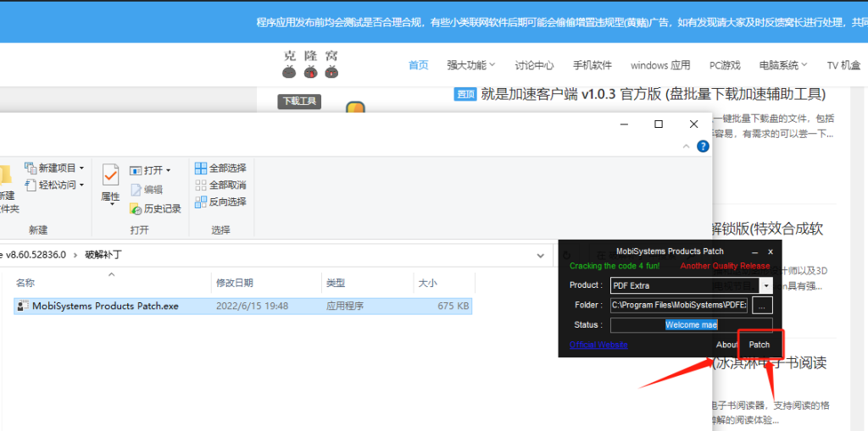
Task: Open 电脑系统 dropdown on website
Action: pyautogui.click(x=783, y=65)
